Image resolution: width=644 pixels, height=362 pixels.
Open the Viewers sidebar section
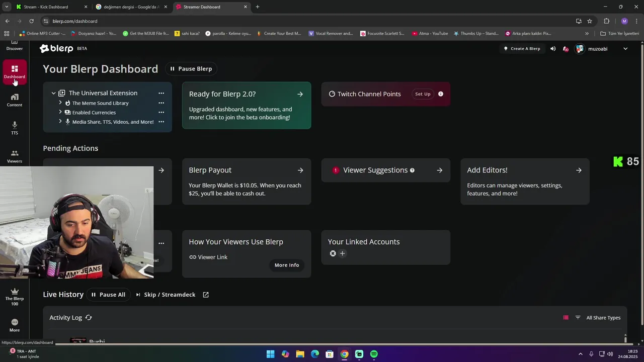[14, 156]
